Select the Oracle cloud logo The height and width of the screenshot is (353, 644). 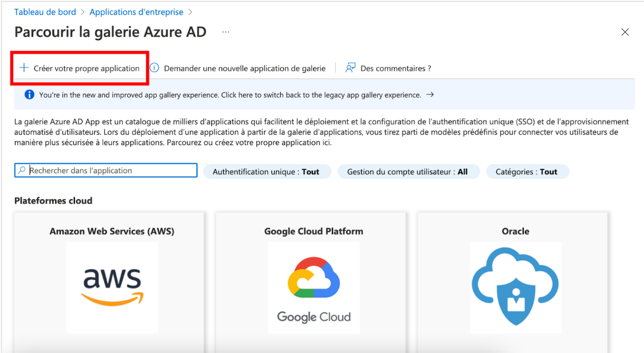[x=515, y=287]
